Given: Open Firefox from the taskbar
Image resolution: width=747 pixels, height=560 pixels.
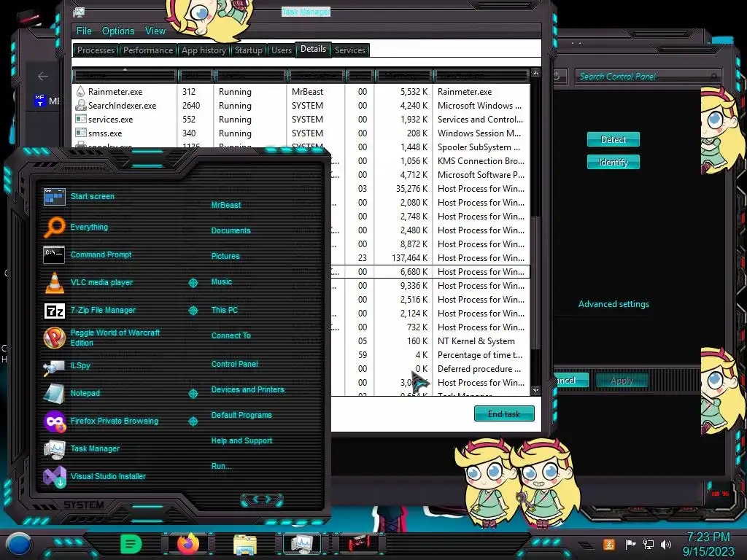Looking at the screenshot, I should click(188, 543).
